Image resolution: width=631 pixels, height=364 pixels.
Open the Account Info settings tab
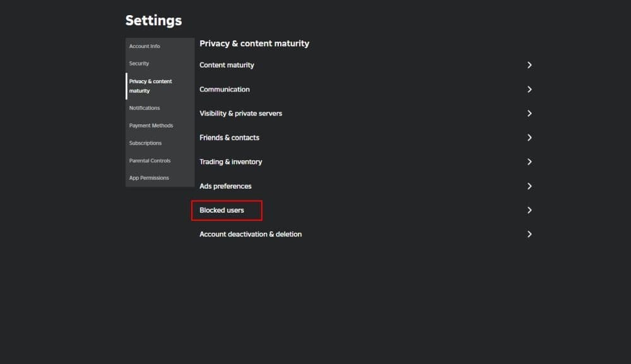click(144, 46)
